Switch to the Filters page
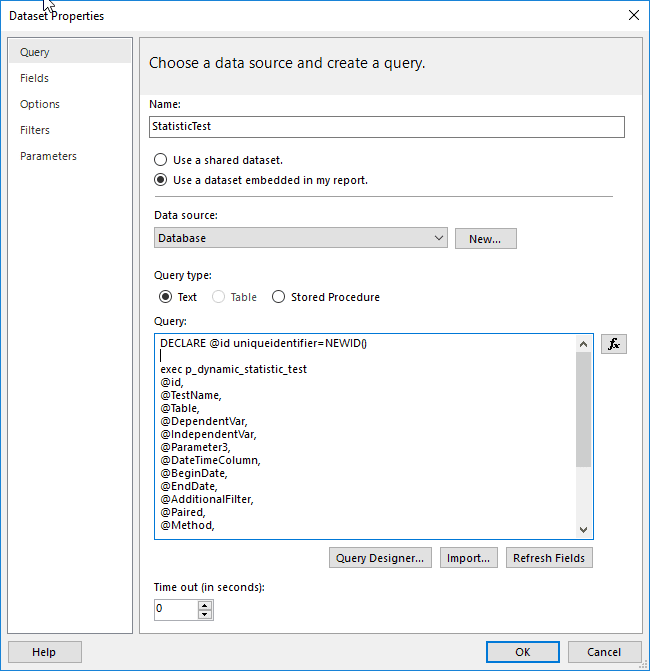This screenshot has height=671, width=650. pos(35,130)
